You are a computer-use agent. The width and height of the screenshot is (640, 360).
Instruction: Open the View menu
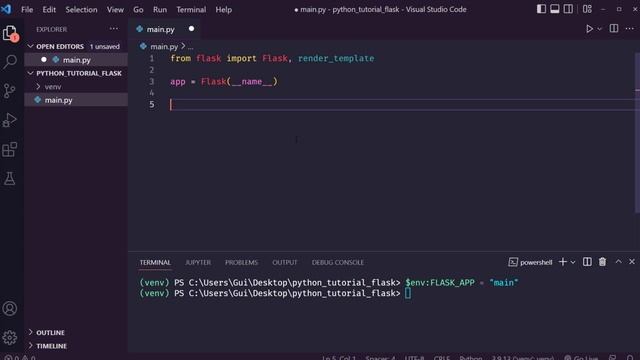(115, 9)
